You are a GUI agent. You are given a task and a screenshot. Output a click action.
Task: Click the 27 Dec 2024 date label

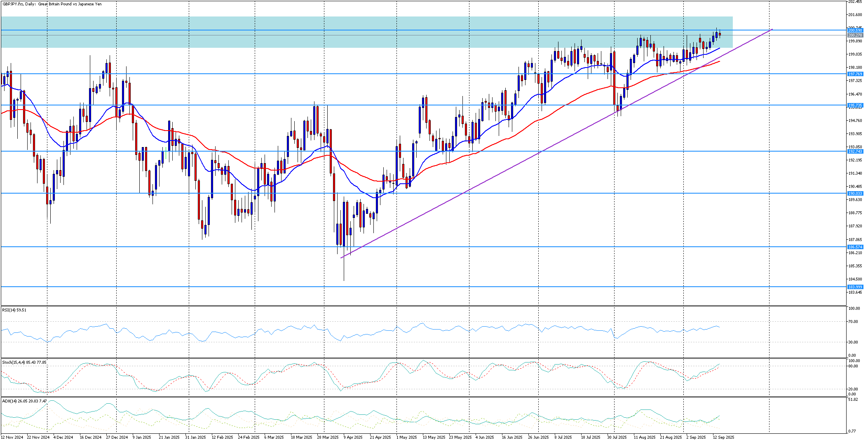tap(117, 437)
